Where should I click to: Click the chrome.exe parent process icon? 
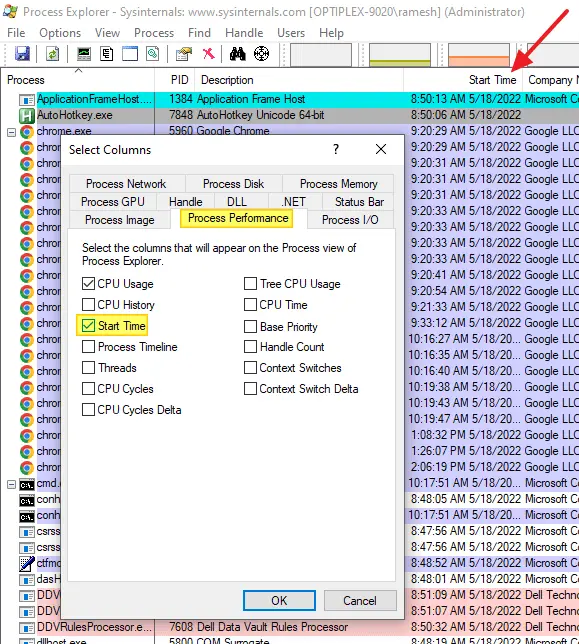tap(27, 131)
